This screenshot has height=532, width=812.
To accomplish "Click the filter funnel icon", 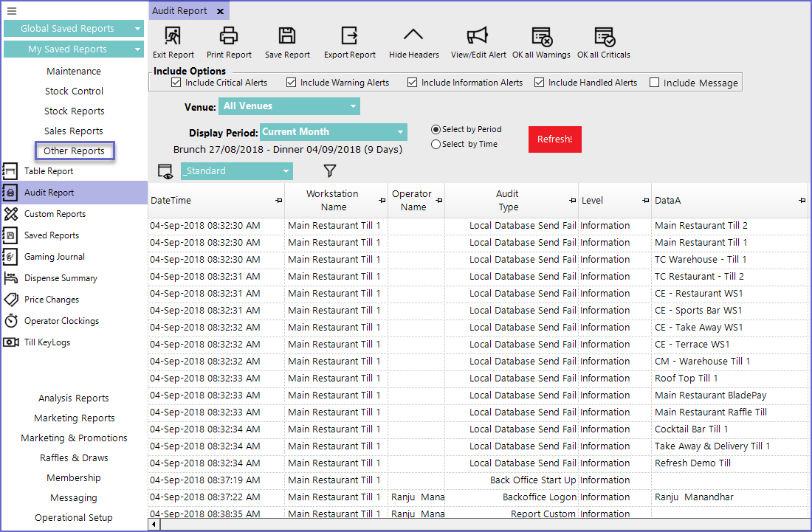I will [x=330, y=171].
